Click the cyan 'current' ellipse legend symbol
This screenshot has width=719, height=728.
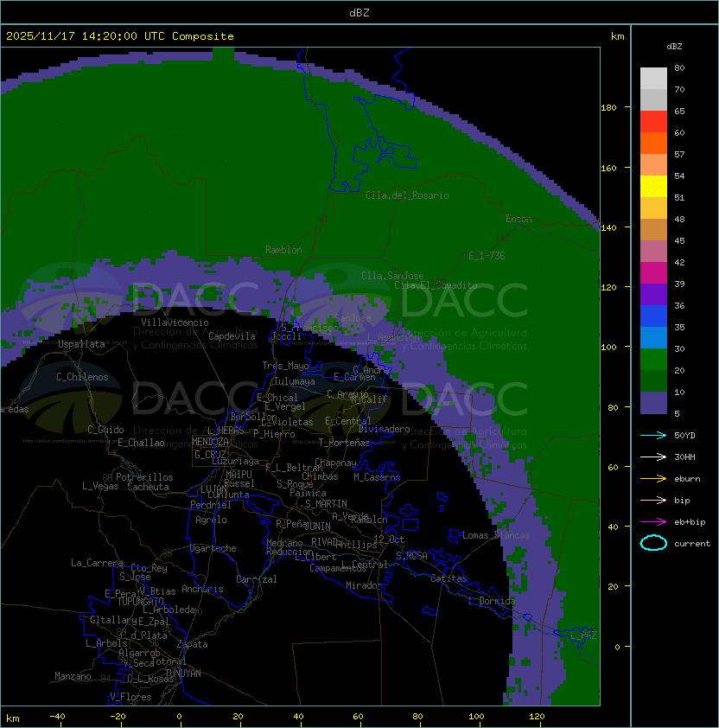pyautogui.click(x=653, y=543)
